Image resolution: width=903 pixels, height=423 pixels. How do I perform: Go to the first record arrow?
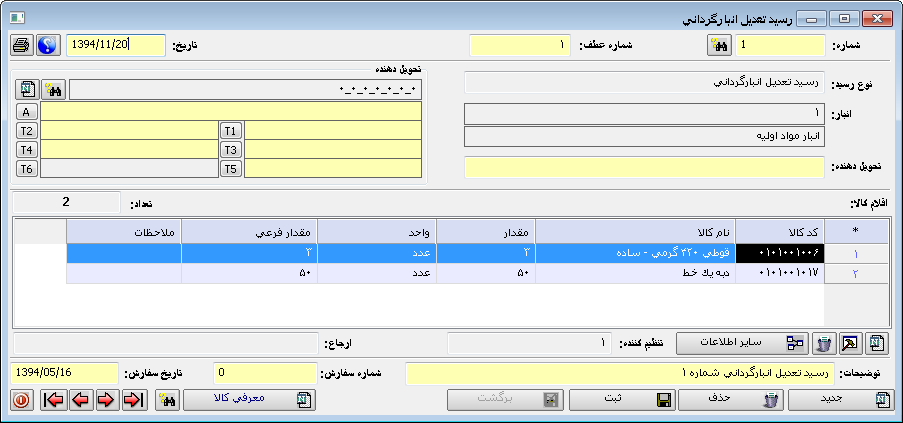(x=54, y=400)
